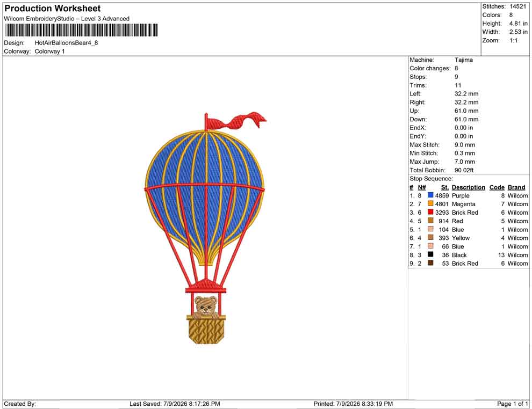Click the Down value '61.0 mm'

click(466, 119)
